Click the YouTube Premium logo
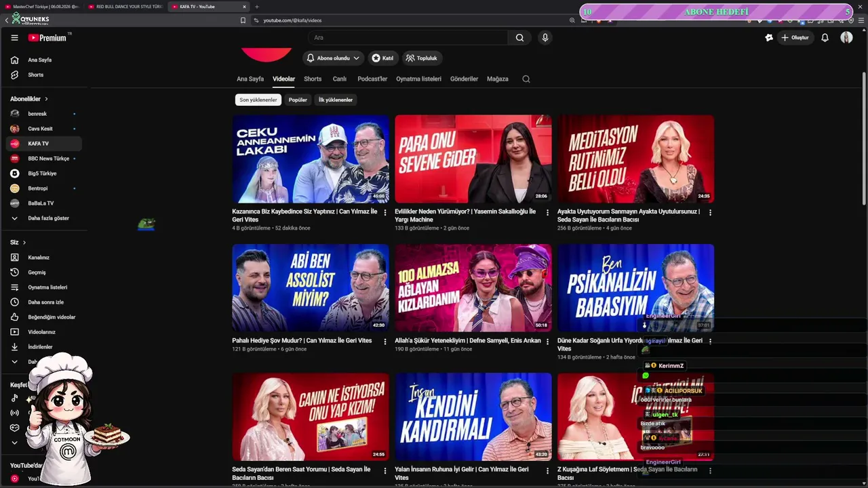The width and height of the screenshot is (868, 488). coord(47,38)
